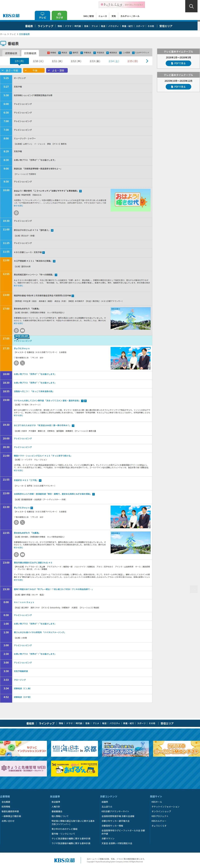This screenshot has height=868, width=200.
Task: Open the 0:00 Anison Days program link
Action: coord(24,602)
